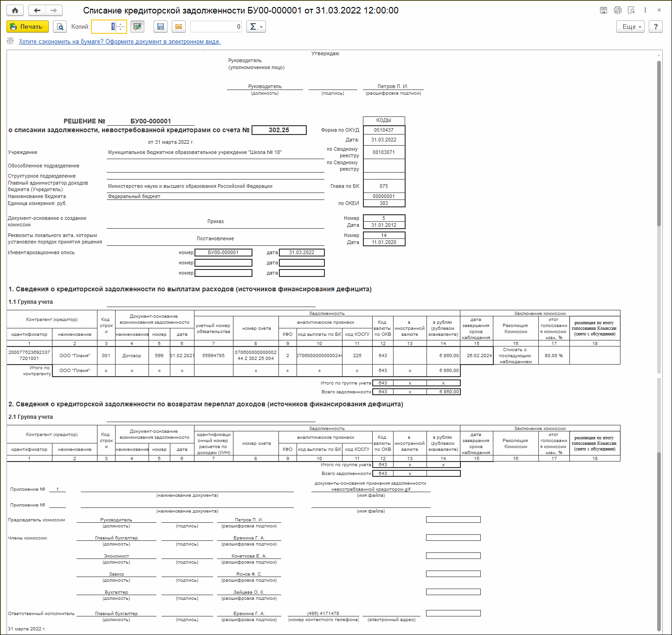Select the Утверждаю heading

click(325, 54)
